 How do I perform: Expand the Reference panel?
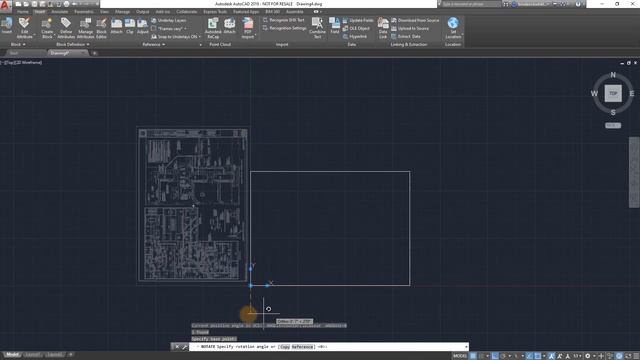(x=154, y=44)
